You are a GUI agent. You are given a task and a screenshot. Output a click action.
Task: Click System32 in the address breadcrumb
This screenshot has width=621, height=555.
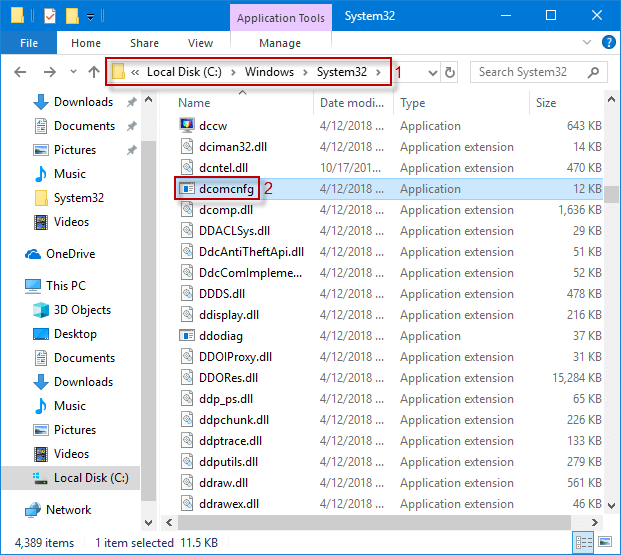click(342, 72)
